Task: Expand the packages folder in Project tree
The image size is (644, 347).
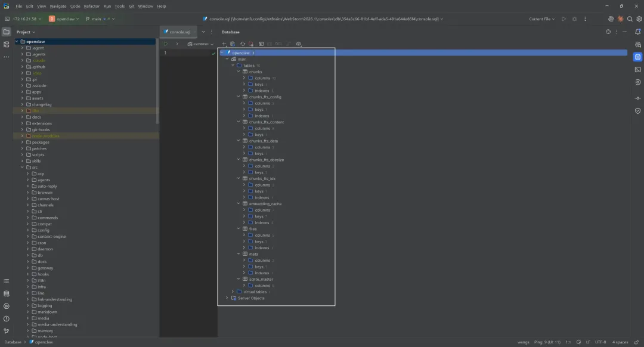Action: (22, 142)
